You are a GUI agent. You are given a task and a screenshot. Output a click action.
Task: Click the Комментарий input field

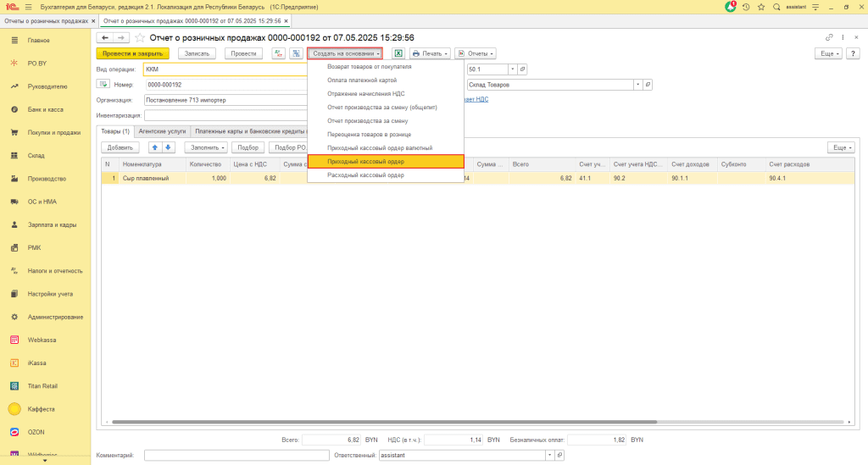tap(231, 455)
